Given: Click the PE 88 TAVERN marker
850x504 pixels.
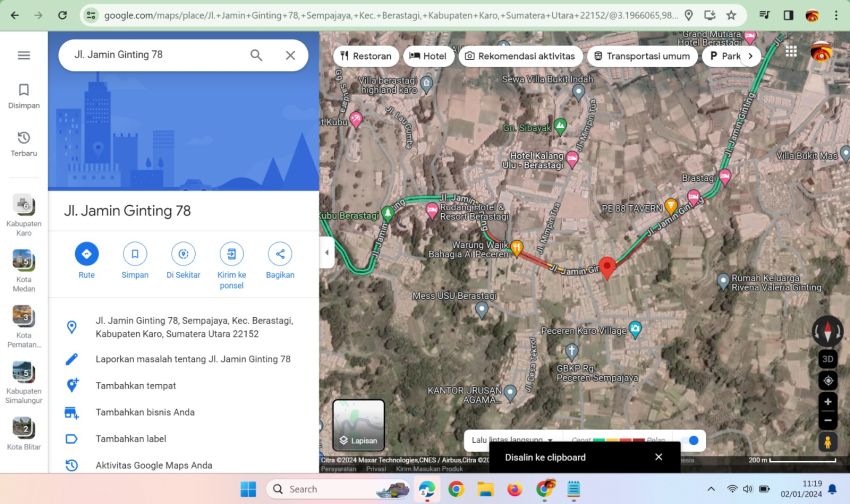Looking at the screenshot, I should [x=671, y=206].
